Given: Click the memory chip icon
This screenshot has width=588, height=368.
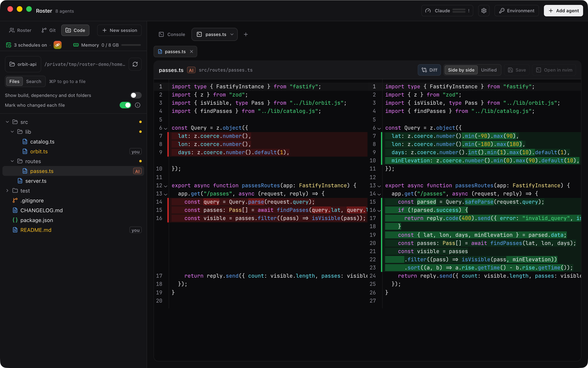Looking at the screenshot, I should click(76, 45).
